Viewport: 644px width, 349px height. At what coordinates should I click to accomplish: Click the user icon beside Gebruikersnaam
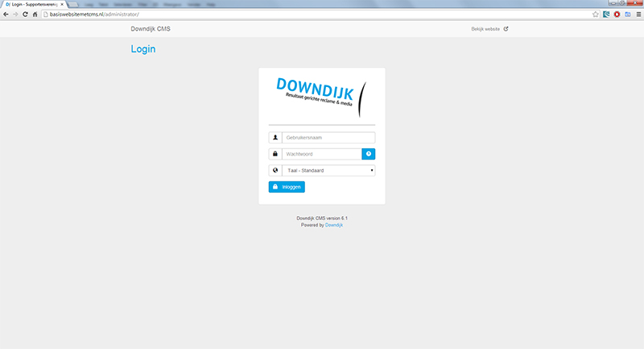(275, 138)
